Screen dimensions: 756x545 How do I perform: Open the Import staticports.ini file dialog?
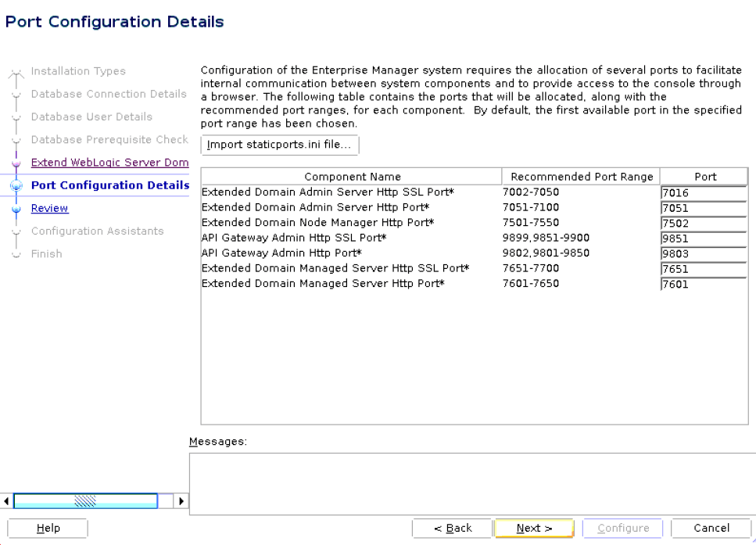coord(279,145)
